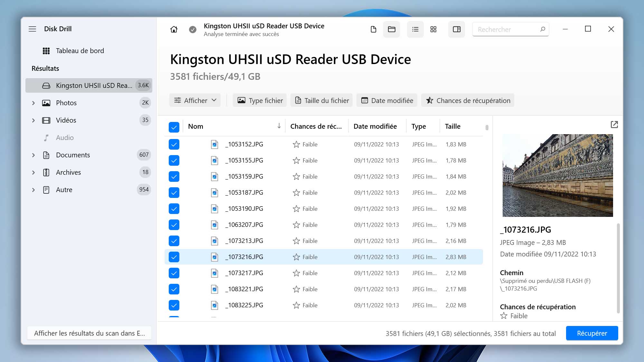Expand the Photos category in sidebar
The width and height of the screenshot is (644, 362).
(x=33, y=103)
